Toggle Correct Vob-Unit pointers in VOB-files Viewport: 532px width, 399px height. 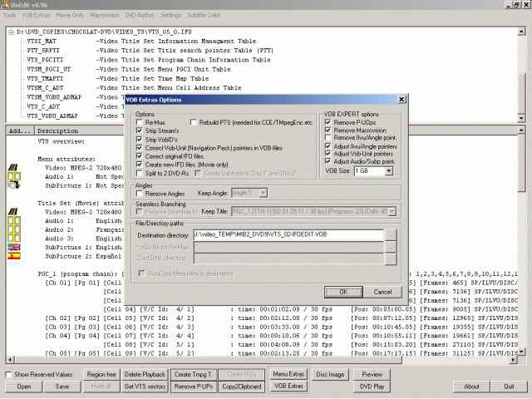pyautogui.click(x=139, y=148)
